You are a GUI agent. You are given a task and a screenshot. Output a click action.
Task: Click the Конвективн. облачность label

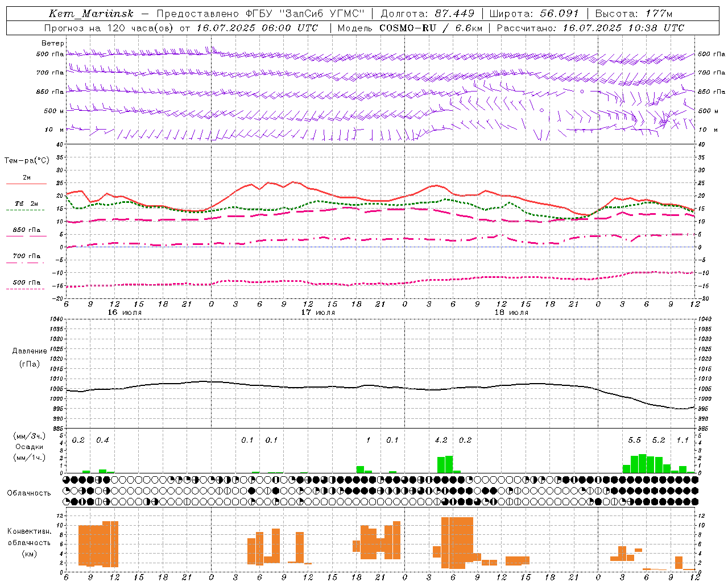click(29, 537)
